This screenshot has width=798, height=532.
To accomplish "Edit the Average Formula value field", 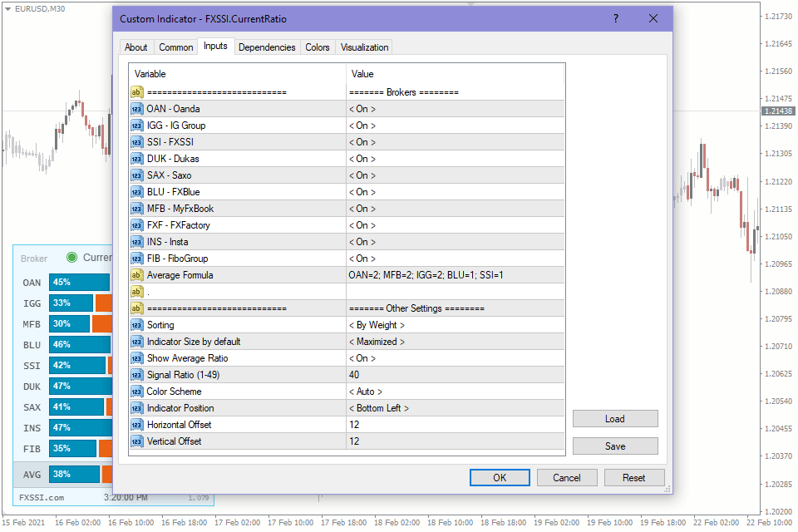I will (456, 275).
